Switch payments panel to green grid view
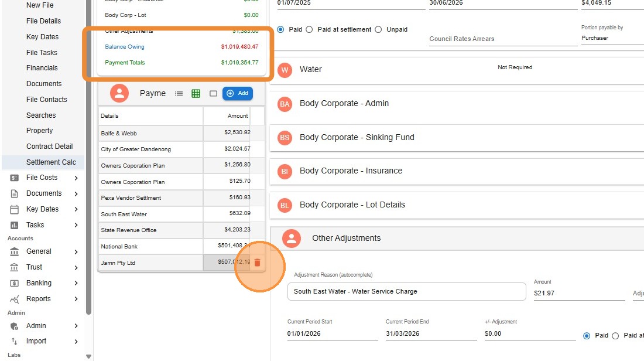The height and width of the screenshot is (361, 644). [196, 93]
